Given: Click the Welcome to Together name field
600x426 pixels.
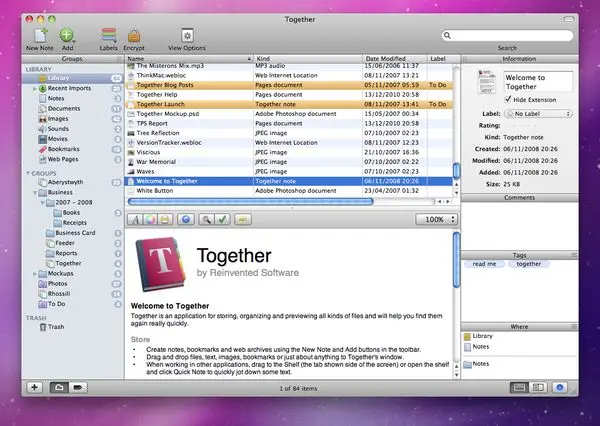Looking at the screenshot, I should pos(538,82).
